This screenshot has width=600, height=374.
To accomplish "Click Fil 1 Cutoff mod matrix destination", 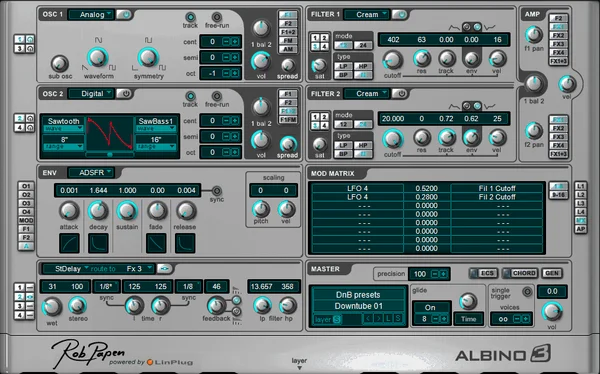I will pyautogui.click(x=497, y=188).
